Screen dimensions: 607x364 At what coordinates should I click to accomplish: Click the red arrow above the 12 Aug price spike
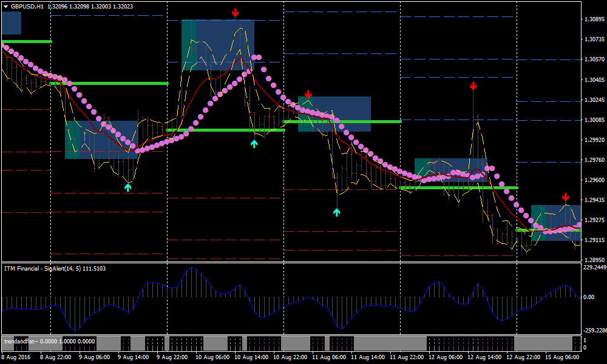(x=473, y=86)
